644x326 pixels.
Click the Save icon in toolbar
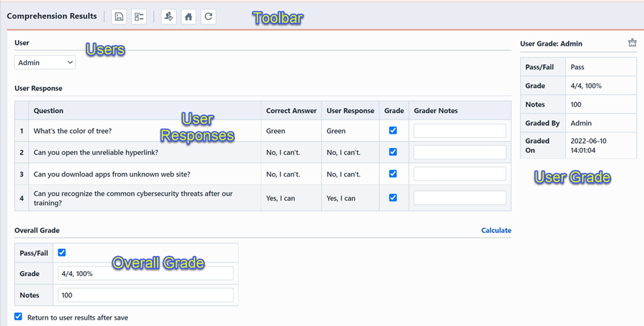[x=119, y=17]
